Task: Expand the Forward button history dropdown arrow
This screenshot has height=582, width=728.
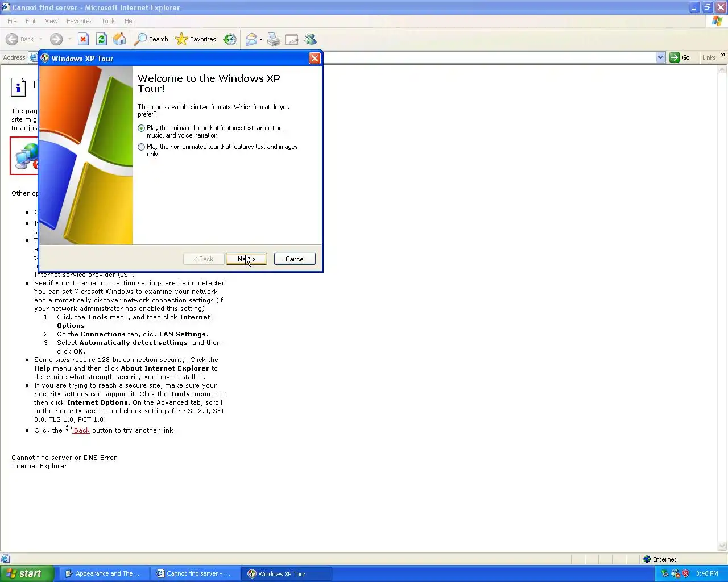Action: (70, 39)
